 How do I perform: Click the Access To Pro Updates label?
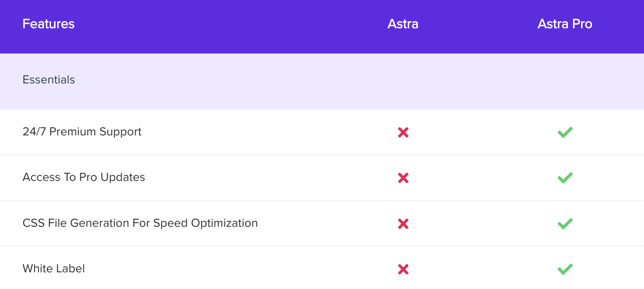click(84, 177)
